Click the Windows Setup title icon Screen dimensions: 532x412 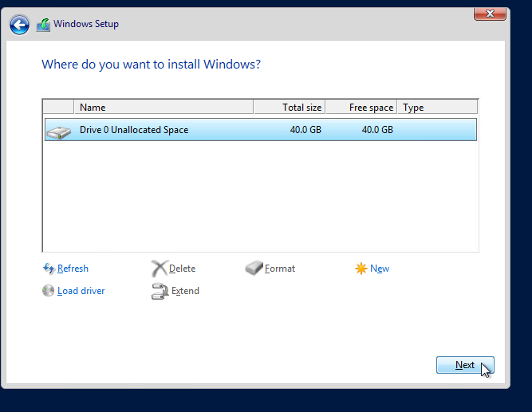point(43,25)
